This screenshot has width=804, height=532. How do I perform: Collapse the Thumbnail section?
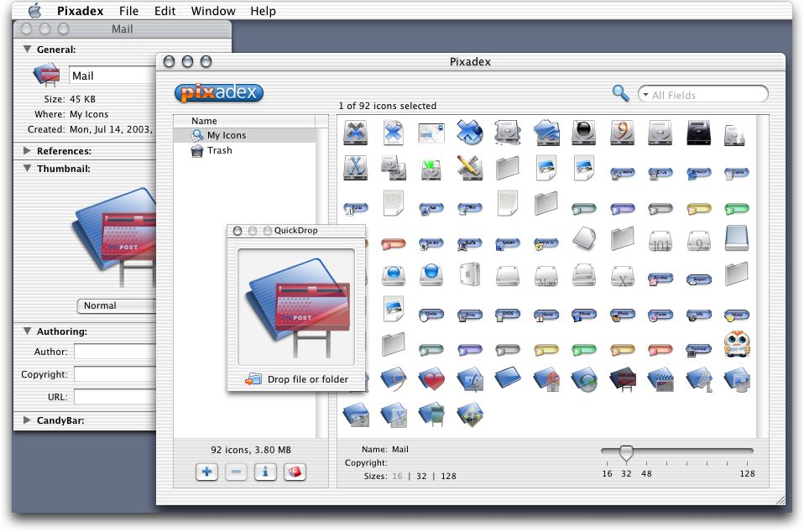[x=27, y=168]
